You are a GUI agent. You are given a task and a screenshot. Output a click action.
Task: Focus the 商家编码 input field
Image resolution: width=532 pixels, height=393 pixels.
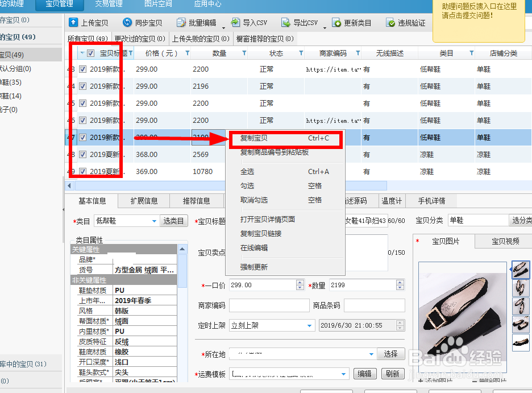pos(269,305)
